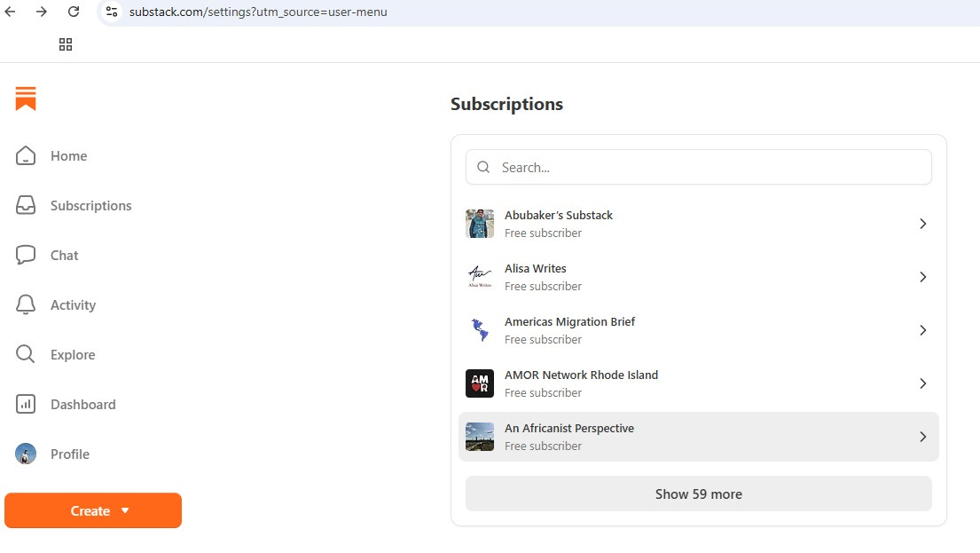Image resolution: width=980 pixels, height=553 pixels.
Task: Click Free subscriber under An Africanist Perspective
Action: 543,446
